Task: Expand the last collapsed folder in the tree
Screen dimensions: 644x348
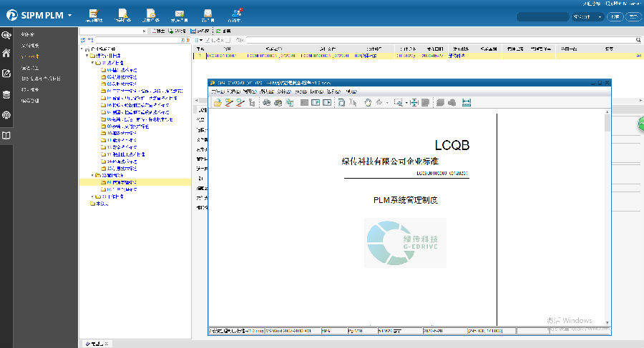Action: (93, 197)
